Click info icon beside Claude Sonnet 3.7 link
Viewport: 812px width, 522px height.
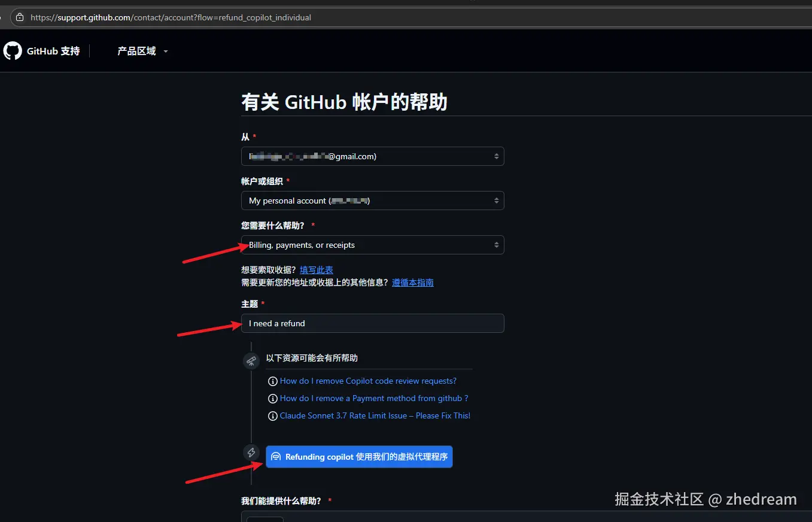click(273, 416)
